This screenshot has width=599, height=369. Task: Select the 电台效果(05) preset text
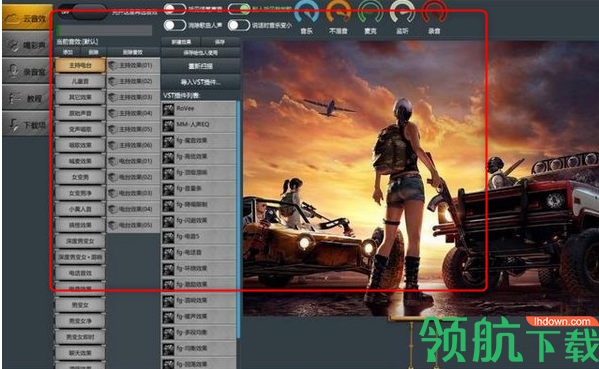pyautogui.click(x=136, y=225)
